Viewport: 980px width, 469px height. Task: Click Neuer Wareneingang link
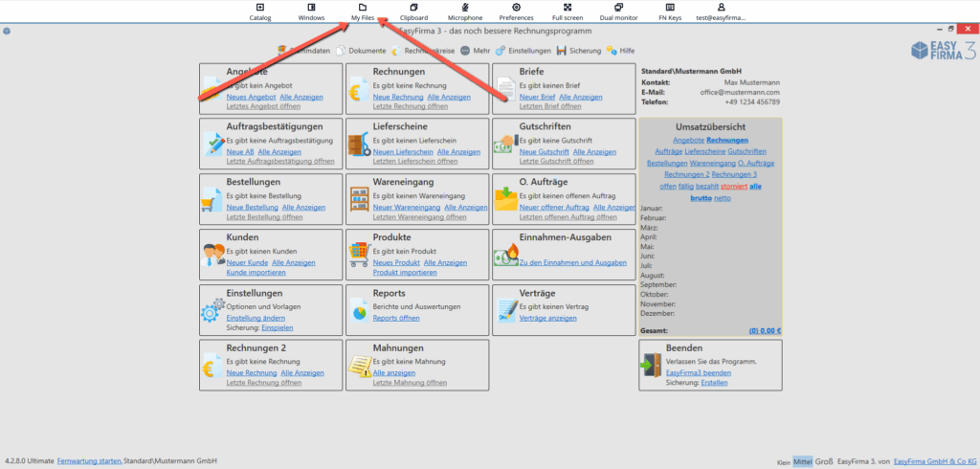[409, 207]
